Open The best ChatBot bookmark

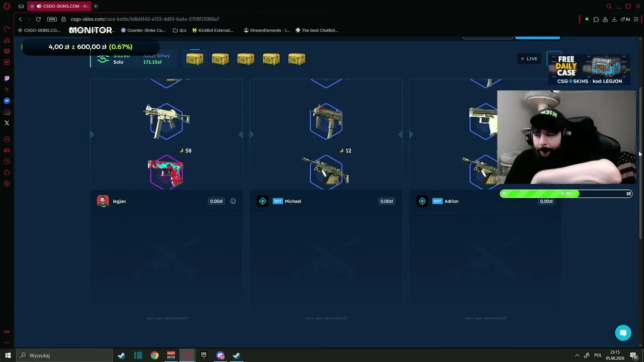tap(317, 30)
